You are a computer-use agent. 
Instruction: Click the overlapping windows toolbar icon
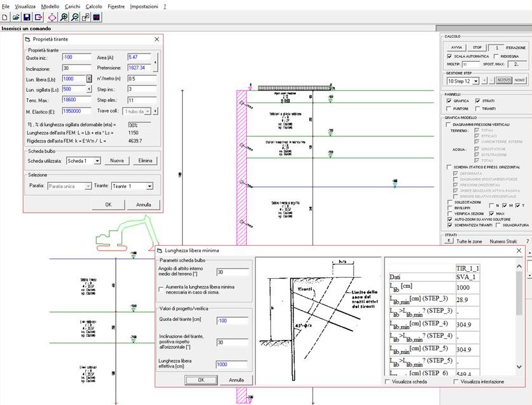85,17
